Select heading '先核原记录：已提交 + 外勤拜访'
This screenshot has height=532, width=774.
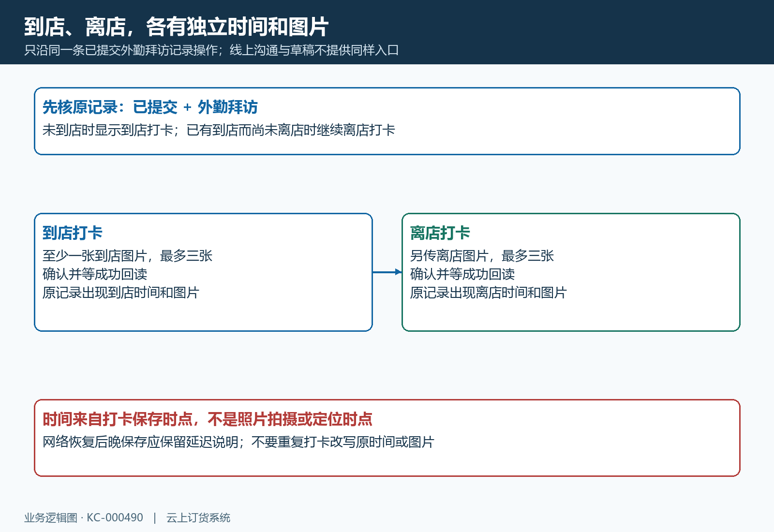click(x=150, y=107)
